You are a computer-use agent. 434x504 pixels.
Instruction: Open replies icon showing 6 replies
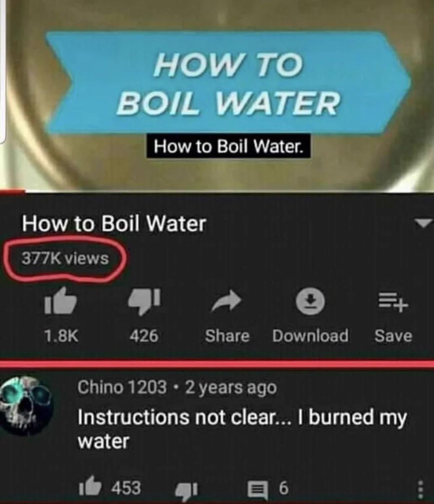(x=258, y=488)
